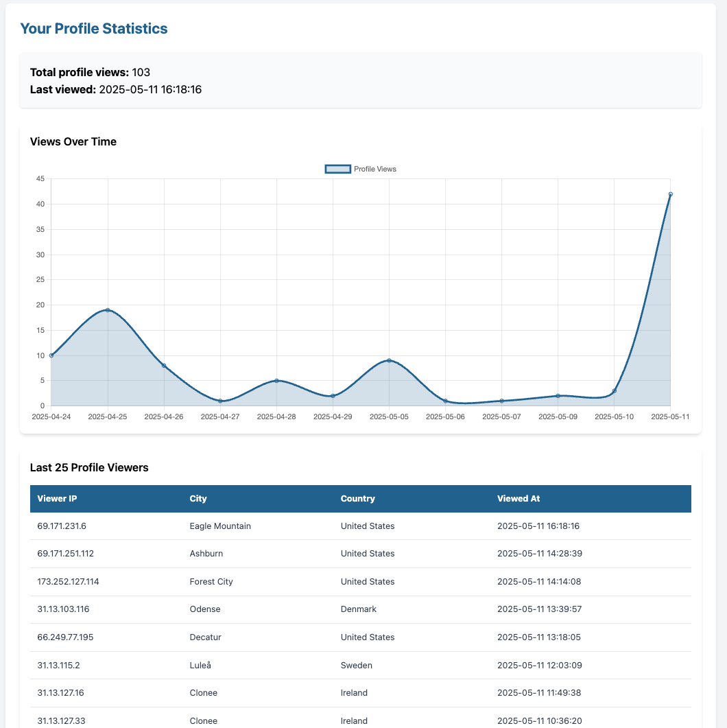Select the row for IP 69.171.231.6
This screenshot has height=728, width=727.
(274, 526)
